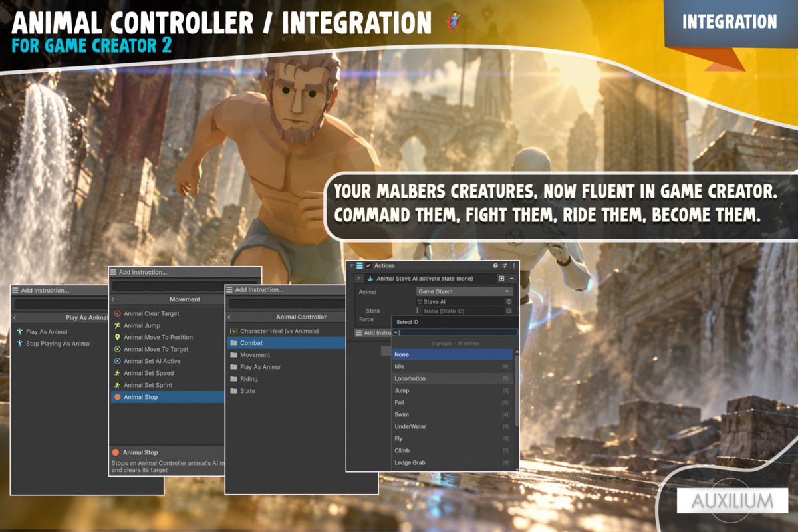The height and width of the screenshot is (532, 798).
Task: Click the minus icon on the instruction row
Action: click(511, 279)
